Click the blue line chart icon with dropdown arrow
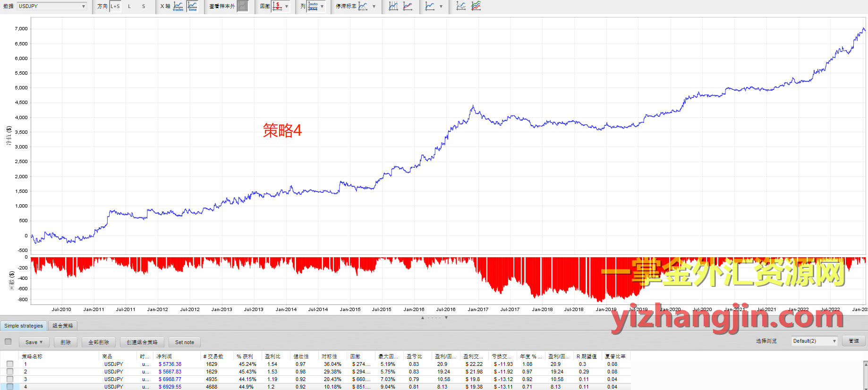868x390 pixels. tap(430, 6)
